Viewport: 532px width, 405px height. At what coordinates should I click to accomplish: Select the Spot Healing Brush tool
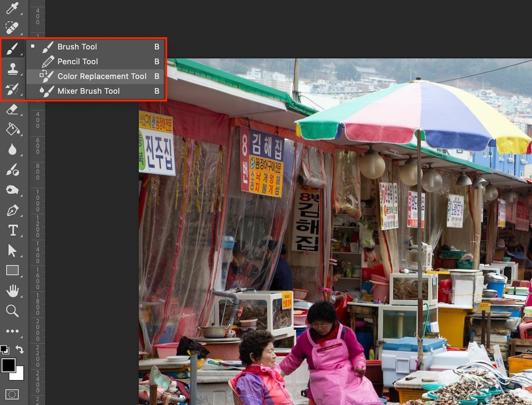pyautogui.click(x=13, y=27)
